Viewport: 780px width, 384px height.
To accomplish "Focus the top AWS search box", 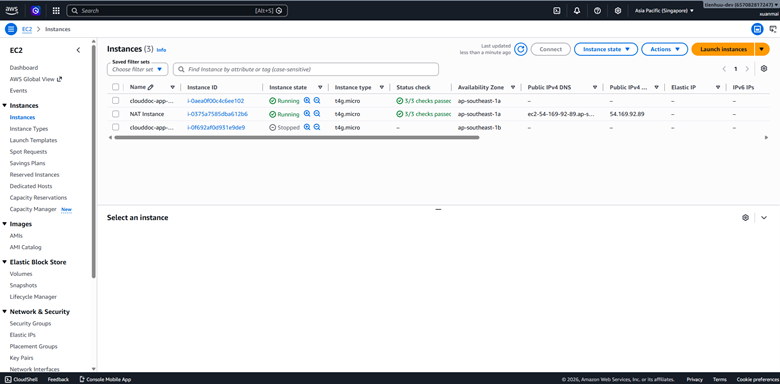I will (177, 10).
